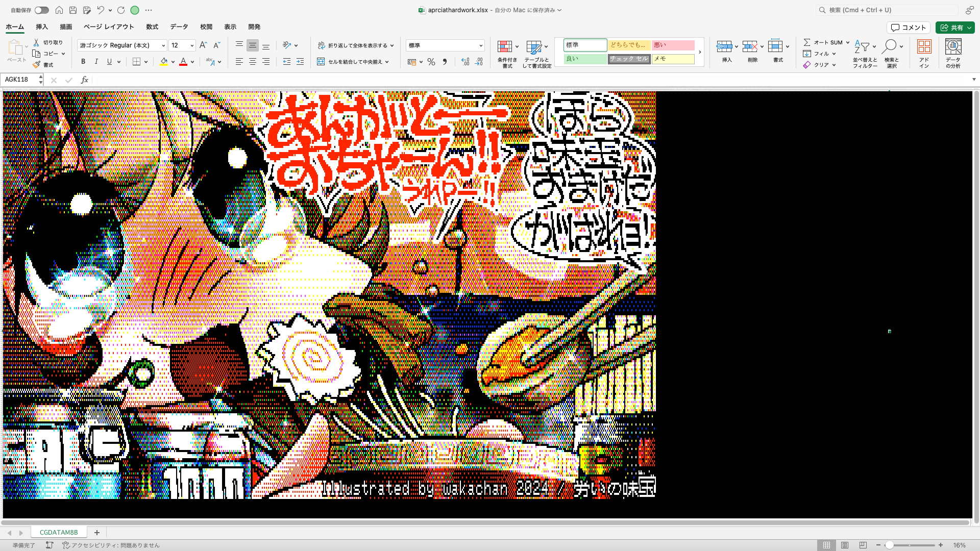The image size is (980, 551).
Task: Apply the yellow fill color bucket
Action: (164, 62)
